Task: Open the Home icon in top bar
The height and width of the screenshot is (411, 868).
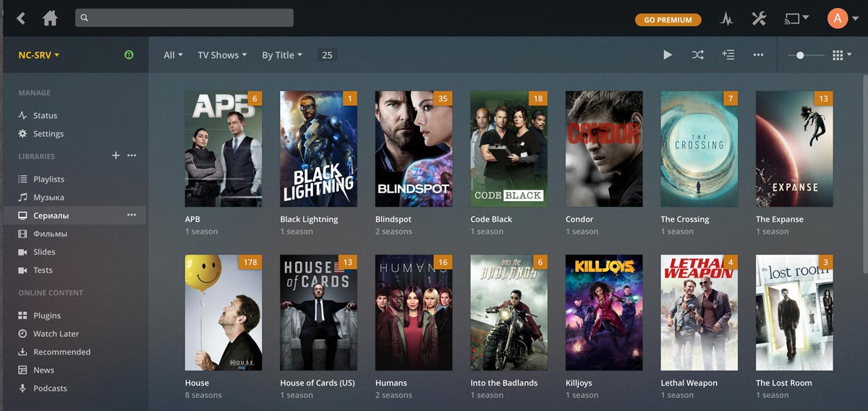Action: (50, 18)
